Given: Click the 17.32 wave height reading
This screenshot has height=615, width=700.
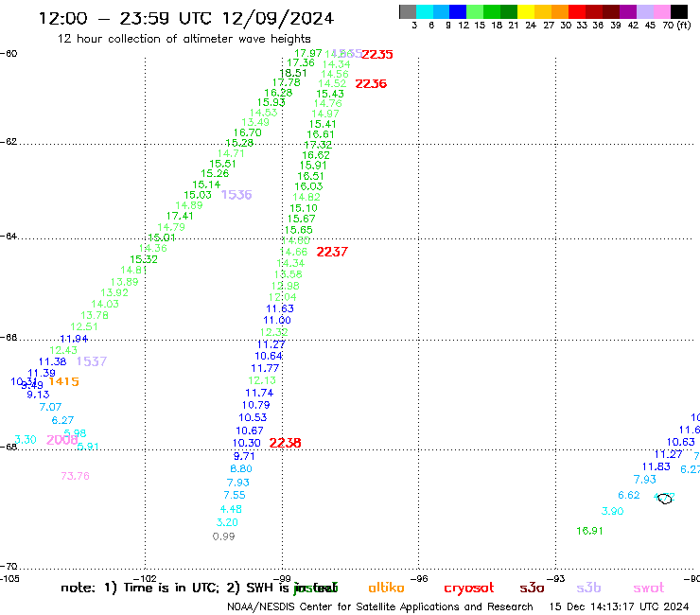Looking at the screenshot, I should [x=318, y=145].
